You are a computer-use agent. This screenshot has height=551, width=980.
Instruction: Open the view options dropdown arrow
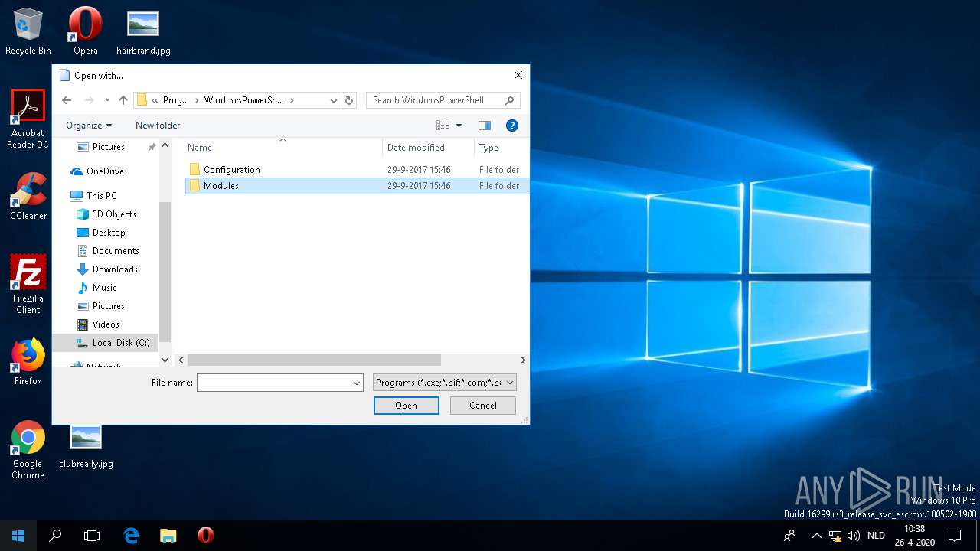tap(459, 126)
